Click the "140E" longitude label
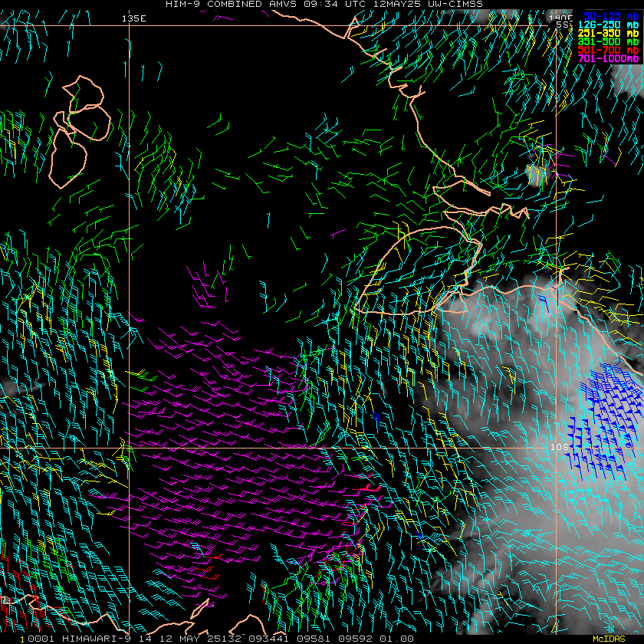 [561, 17]
